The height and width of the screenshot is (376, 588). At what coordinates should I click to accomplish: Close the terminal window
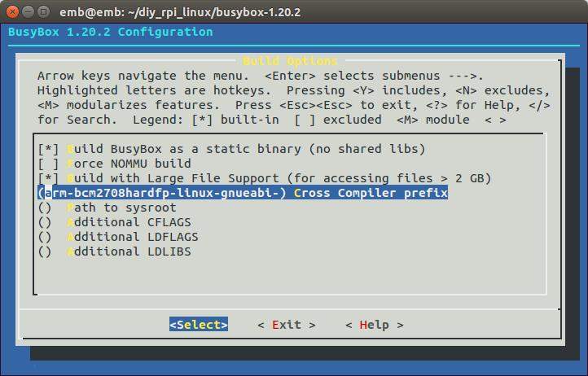pyautogui.click(x=12, y=11)
